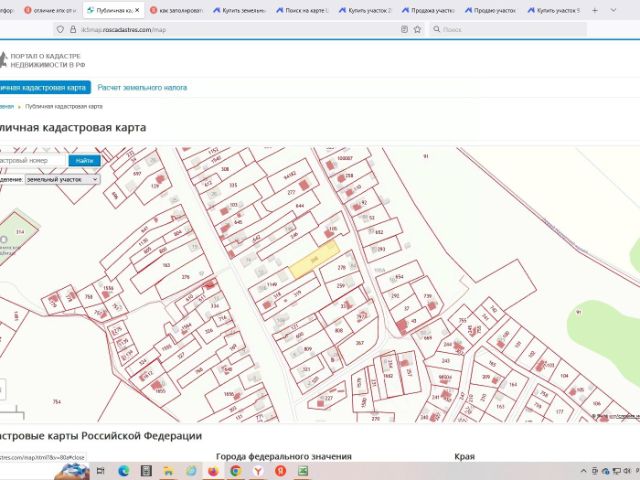The image size is (640, 480).
Task: Show hidden system tray icons
Action: 584,471
